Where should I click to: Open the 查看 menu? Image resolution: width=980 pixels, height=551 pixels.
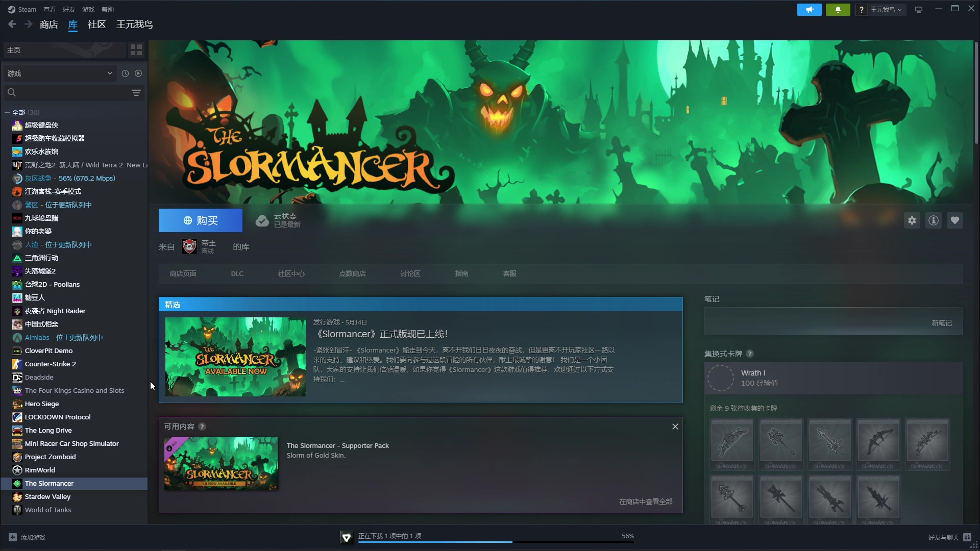point(50,9)
